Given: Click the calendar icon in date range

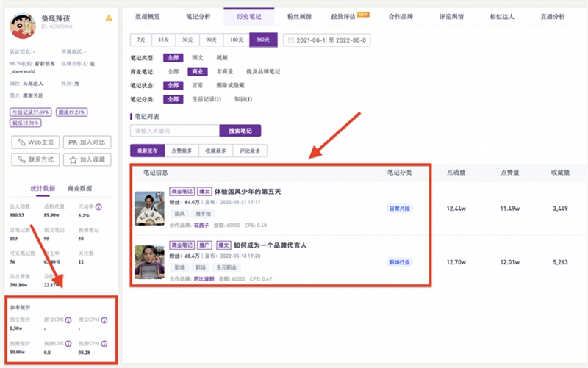Looking at the screenshot, I should pyautogui.click(x=291, y=40).
